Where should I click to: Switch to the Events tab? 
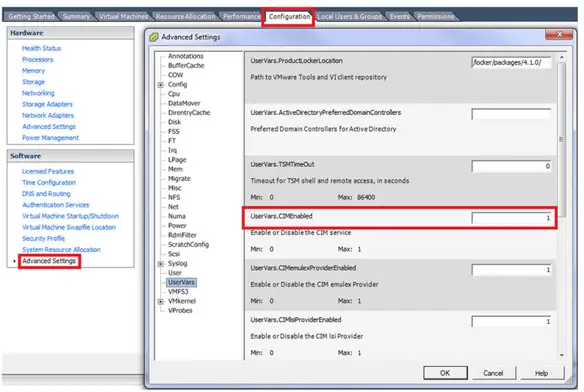pyautogui.click(x=399, y=16)
